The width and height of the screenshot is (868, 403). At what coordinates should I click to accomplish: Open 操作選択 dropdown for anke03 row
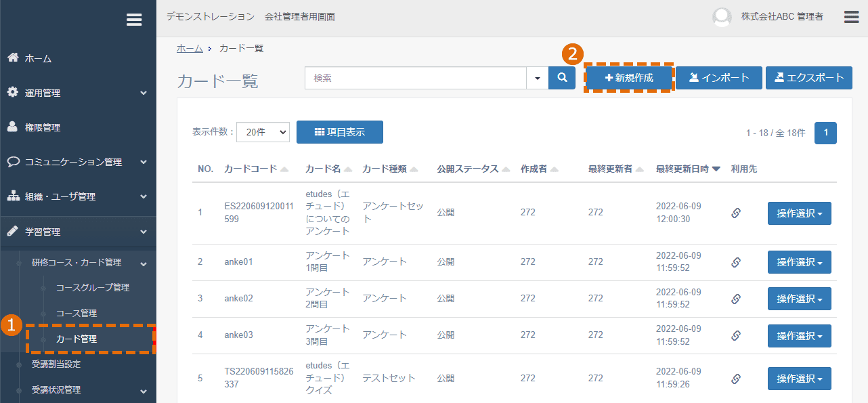point(800,335)
